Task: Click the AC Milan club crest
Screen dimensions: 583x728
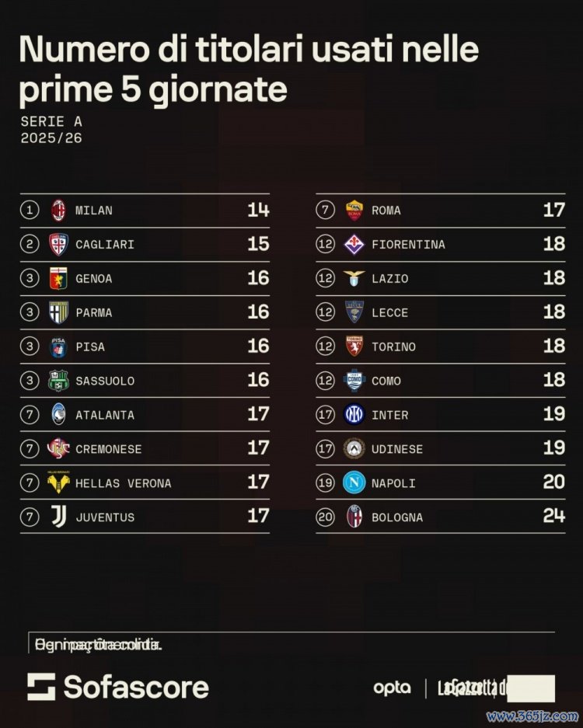Action: pyautogui.click(x=58, y=210)
